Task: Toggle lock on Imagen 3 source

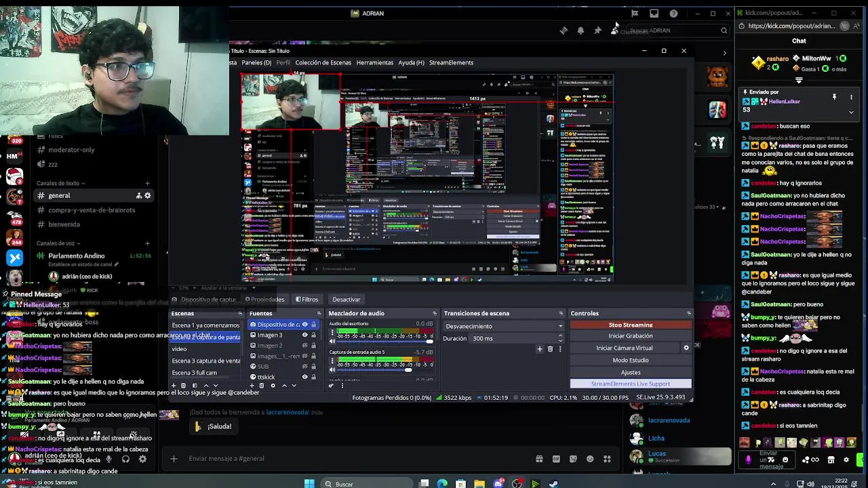Action: [x=313, y=335]
